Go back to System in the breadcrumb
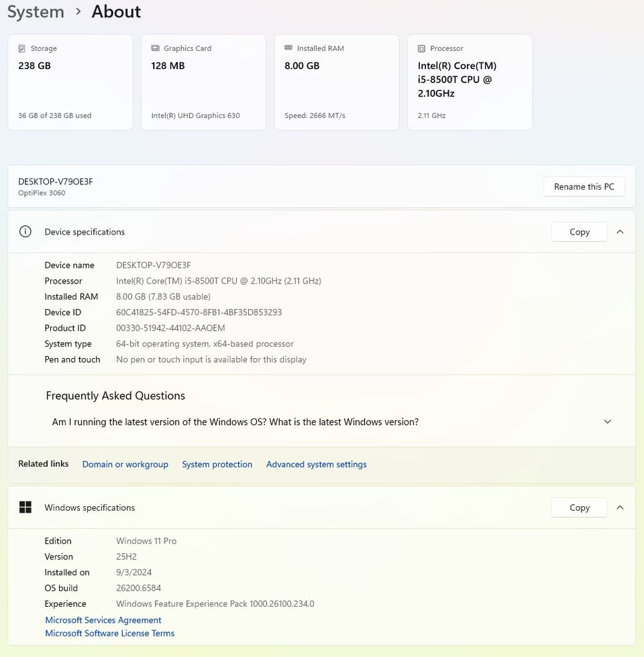Screen dimensions: 644x657 coord(35,12)
